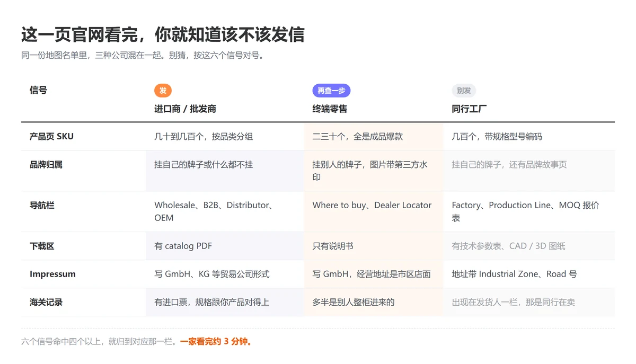Viewport: 636px width, 364px height.
Task: Click the 信号 header label
Action: [38, 90]
